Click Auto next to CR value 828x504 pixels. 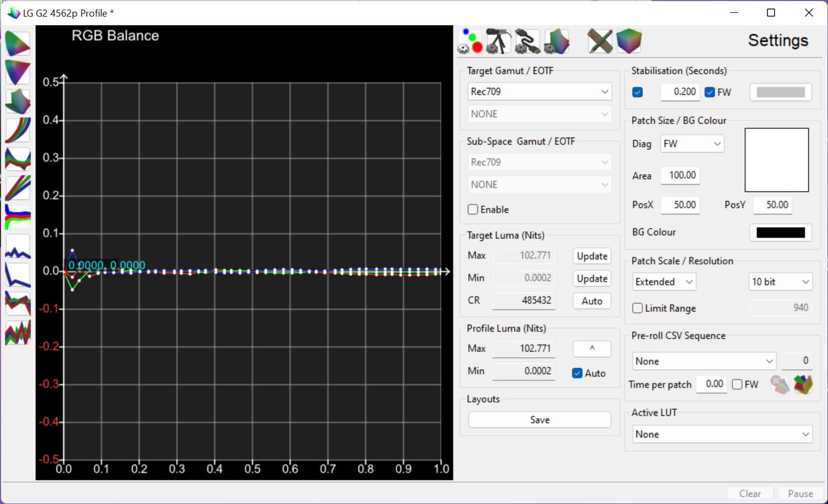[x=592, y=301]
